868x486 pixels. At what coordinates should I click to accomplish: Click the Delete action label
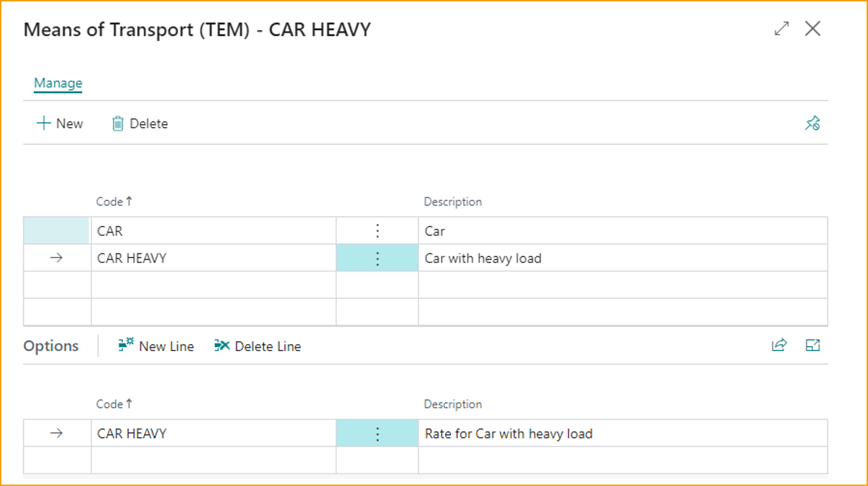[148, 123]
